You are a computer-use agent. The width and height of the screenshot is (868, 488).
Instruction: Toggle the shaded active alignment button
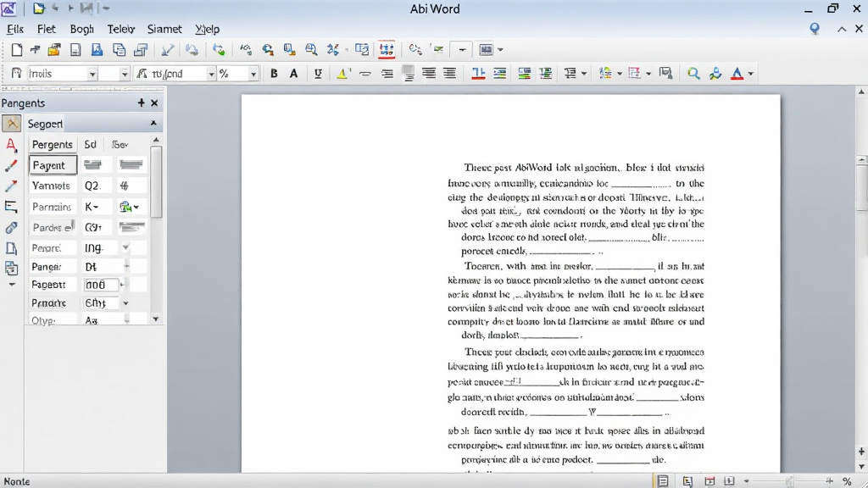point(409,73)
